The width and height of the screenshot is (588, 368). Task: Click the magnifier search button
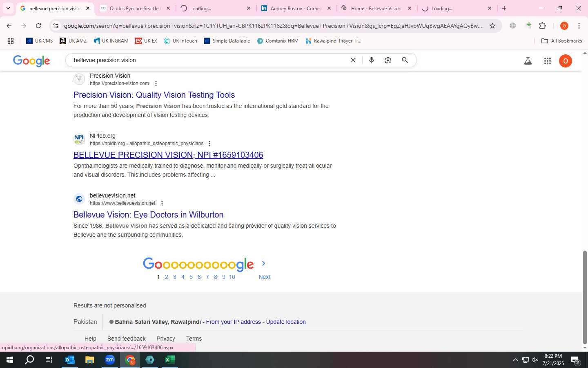click(x=405, y=60)
